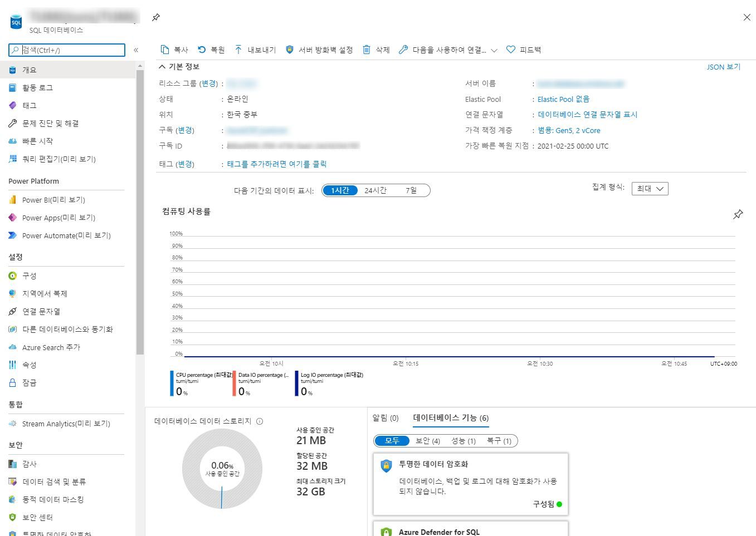
Task: Open 서버 방화벽 설정 shield icon
Action: coord(290,50)
